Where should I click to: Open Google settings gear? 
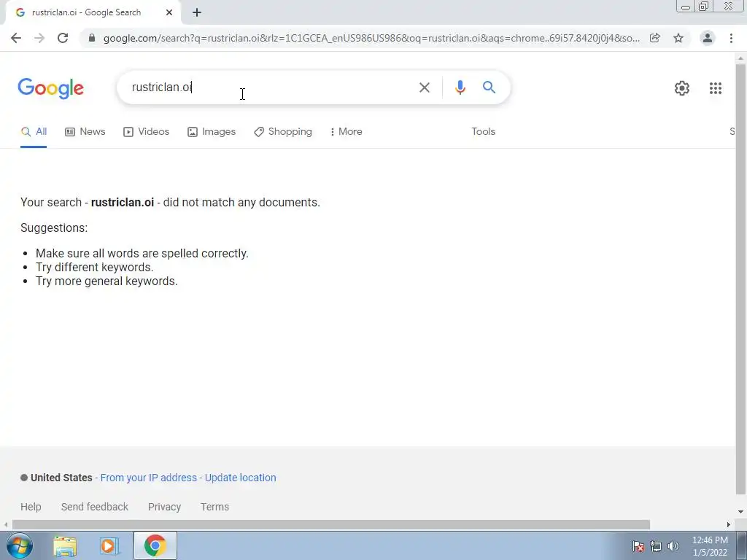coord(682,88)
